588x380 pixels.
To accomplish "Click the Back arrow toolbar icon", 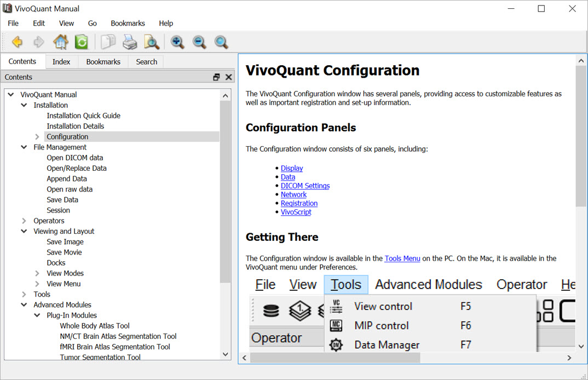I will tap(17, 42).
